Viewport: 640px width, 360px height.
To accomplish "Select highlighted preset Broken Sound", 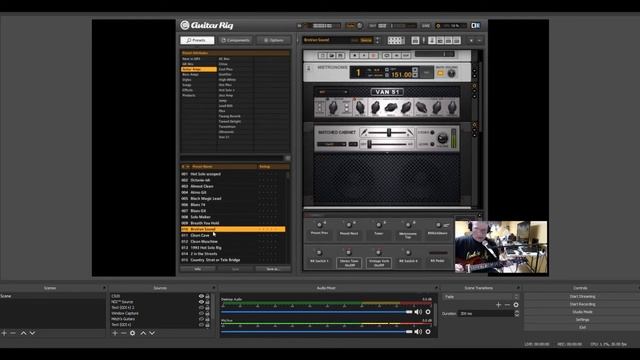I will tap(233, 229).
